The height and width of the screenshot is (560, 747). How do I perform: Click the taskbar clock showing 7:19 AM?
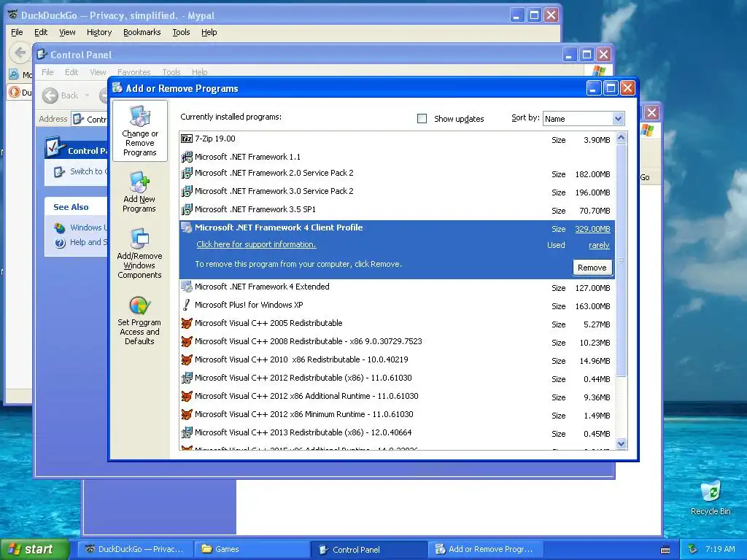click(719, 549)
